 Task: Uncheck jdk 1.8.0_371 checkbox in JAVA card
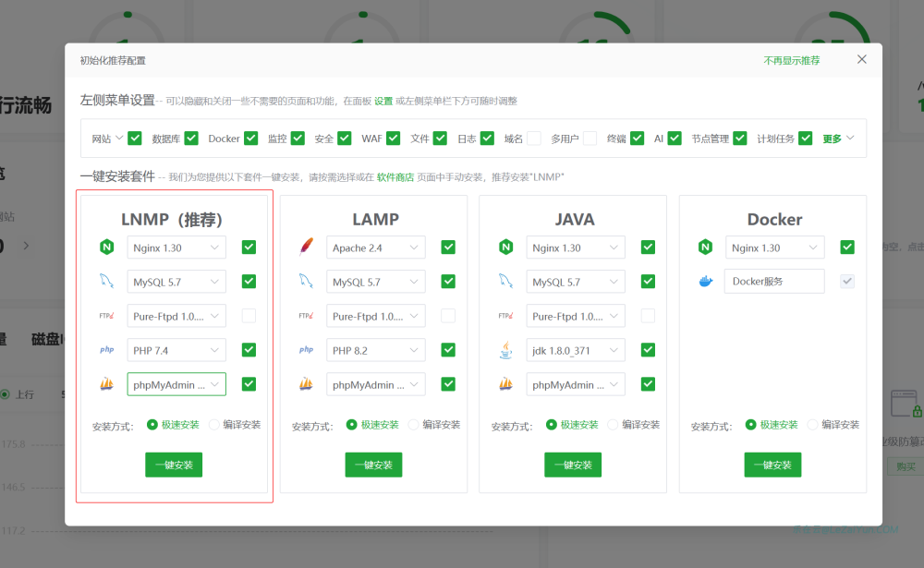click(x=648, y=350)
